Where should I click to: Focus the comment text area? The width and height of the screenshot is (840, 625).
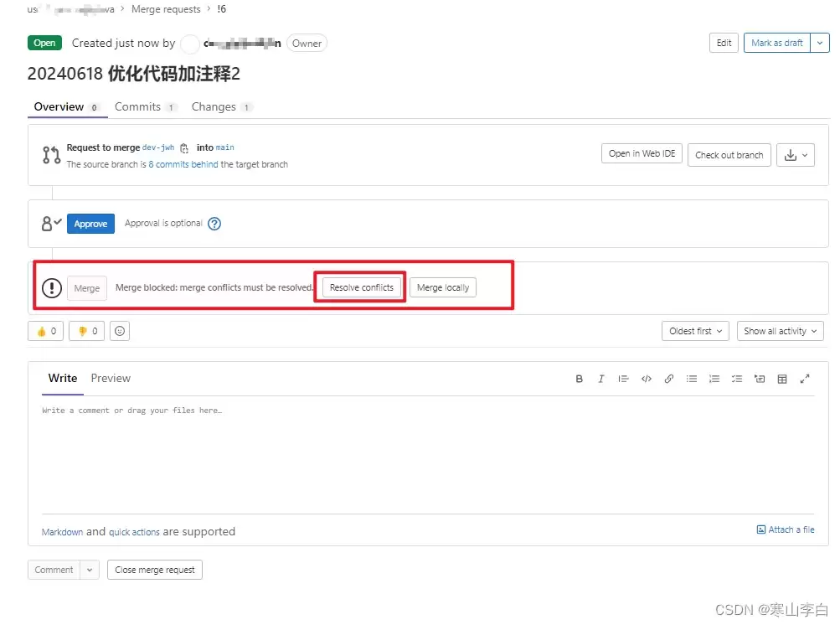pos(428,455)
